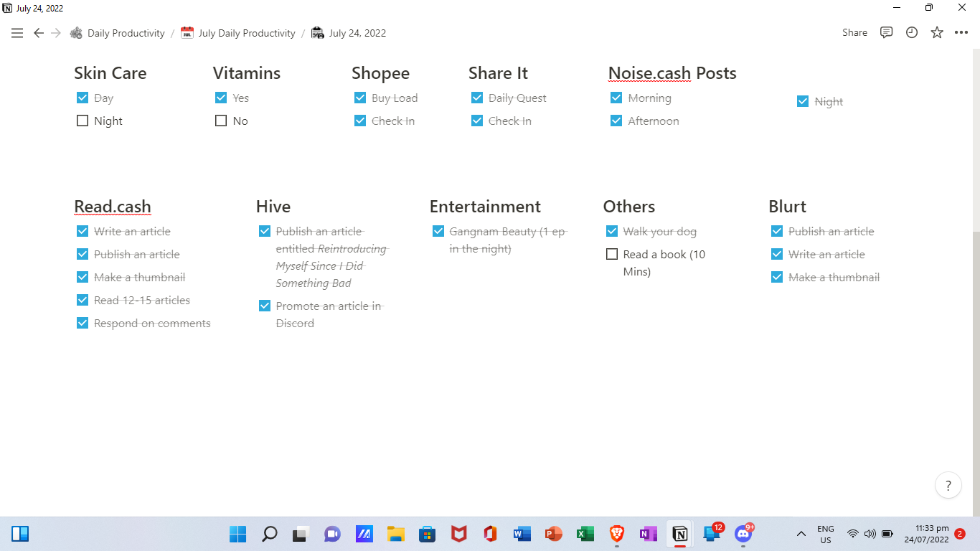Uncheck Noise.cash Afternoon post checkbox

[x=616, y=121]
